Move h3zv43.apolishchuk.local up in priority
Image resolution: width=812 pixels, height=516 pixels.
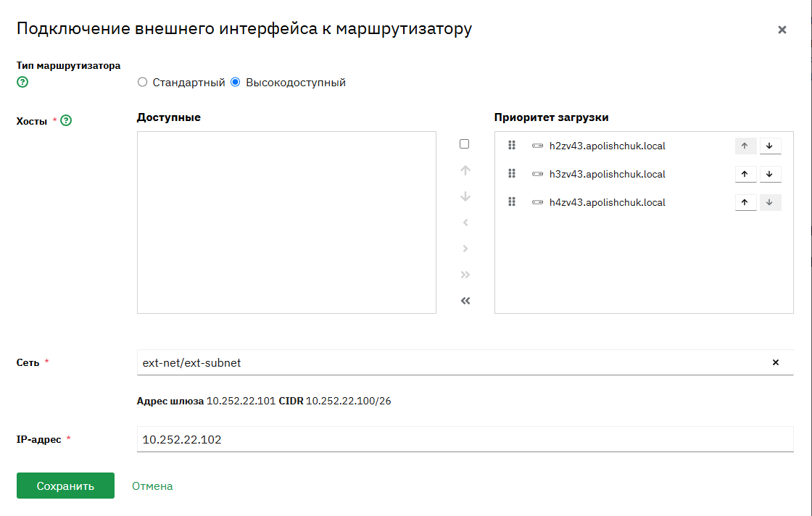746,175
